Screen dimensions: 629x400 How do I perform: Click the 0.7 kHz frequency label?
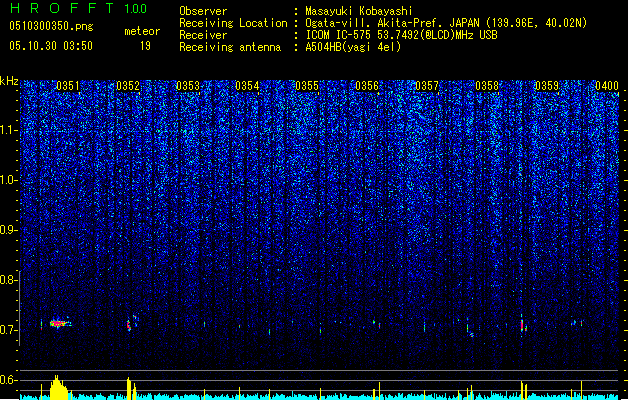(8, 330)
